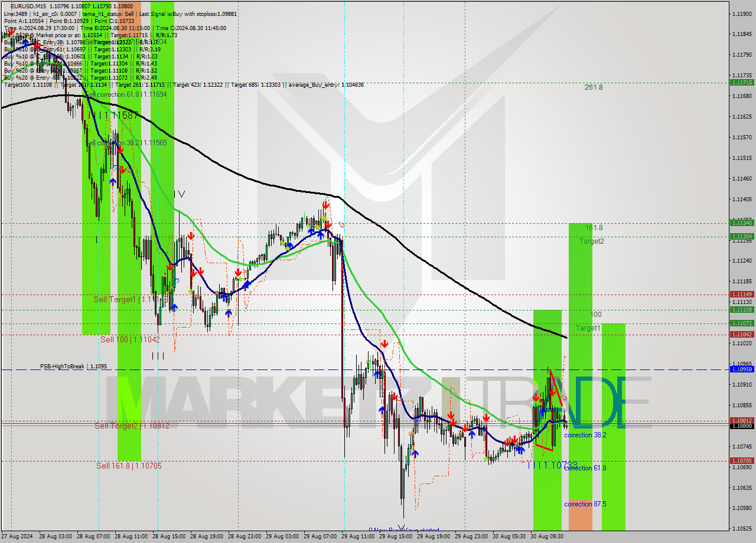756x543 pixels.
Task: Select the 261.8 Fibonacci level label
Action: click(x=594, y=87)
